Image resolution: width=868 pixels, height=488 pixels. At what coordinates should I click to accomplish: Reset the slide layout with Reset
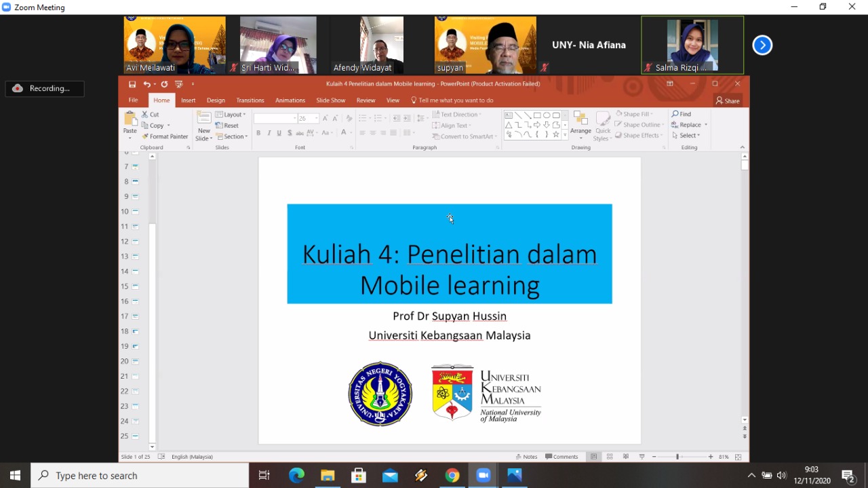[227, 126]
